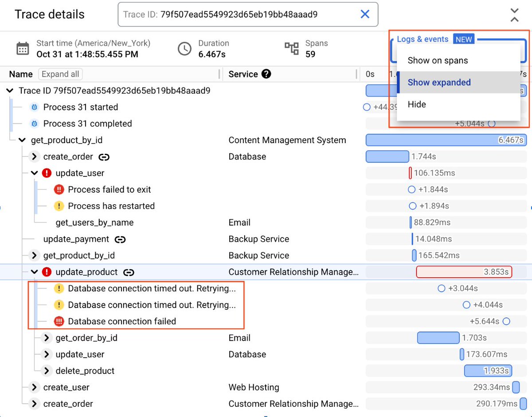Click the 6.467s root span bar
Viewport: 532px width, 417px height.
(446, 140)
